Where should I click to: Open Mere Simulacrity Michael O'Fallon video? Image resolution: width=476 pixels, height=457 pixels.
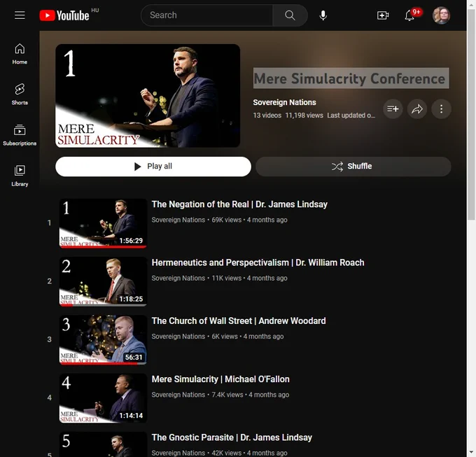coord(220,379)
